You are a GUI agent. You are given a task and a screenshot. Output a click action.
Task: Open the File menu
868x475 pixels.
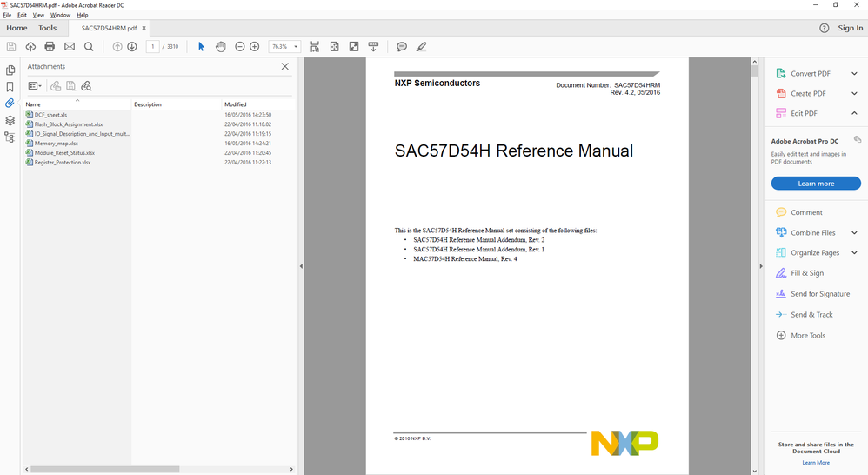click(x=7, y=15)
